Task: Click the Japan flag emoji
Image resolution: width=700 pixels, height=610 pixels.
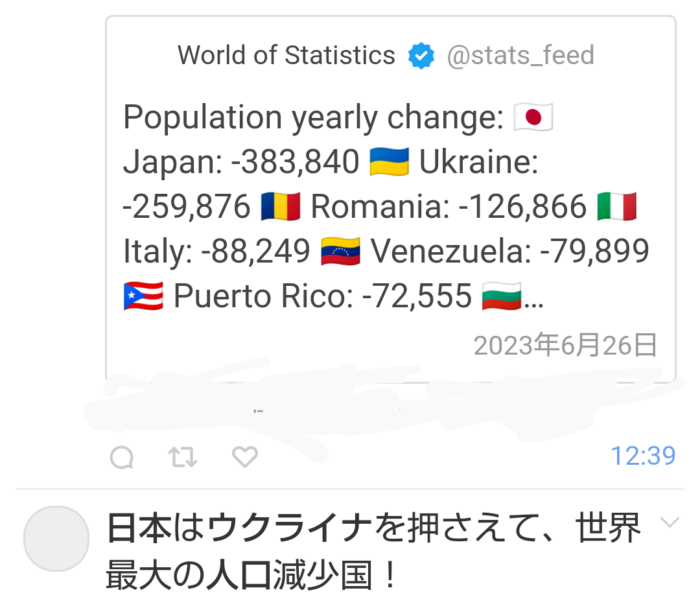Action: (x=533, y=117)
